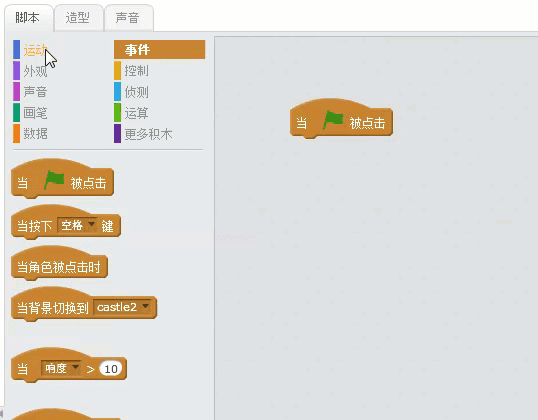Image resolution: width=538 pixels, height=420 pixels.
Task: Expand the 空格 key dropdown in block
Action: [x=77, y=225]
